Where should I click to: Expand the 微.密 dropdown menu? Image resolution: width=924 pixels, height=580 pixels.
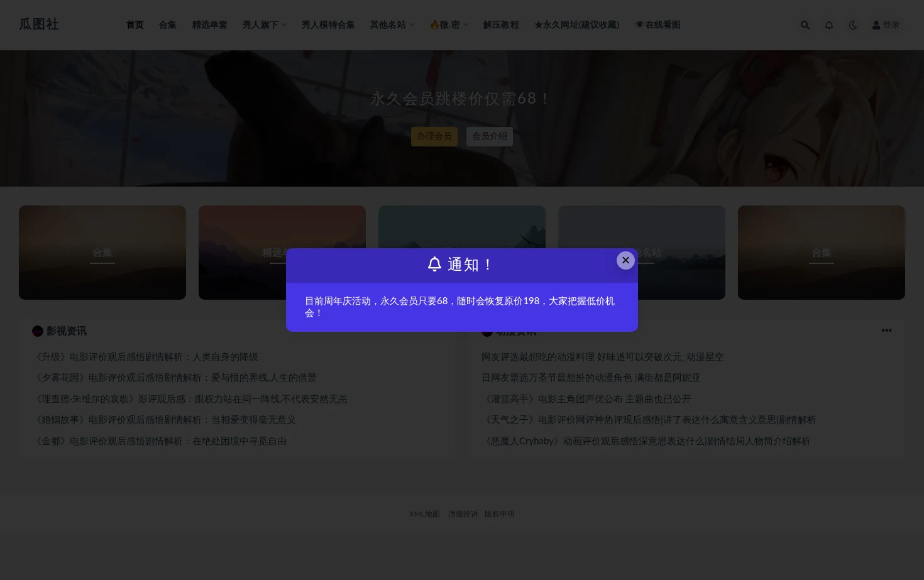449,25
